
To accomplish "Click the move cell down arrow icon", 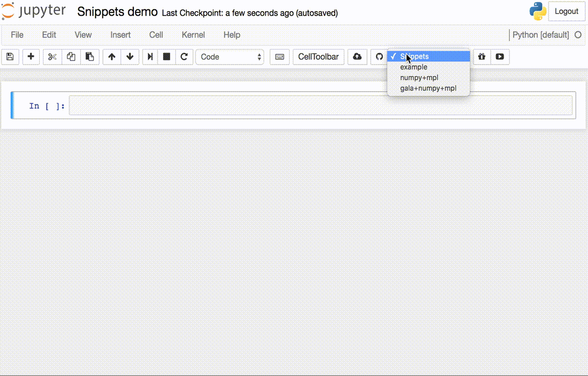I will click(x=130, y=57).
